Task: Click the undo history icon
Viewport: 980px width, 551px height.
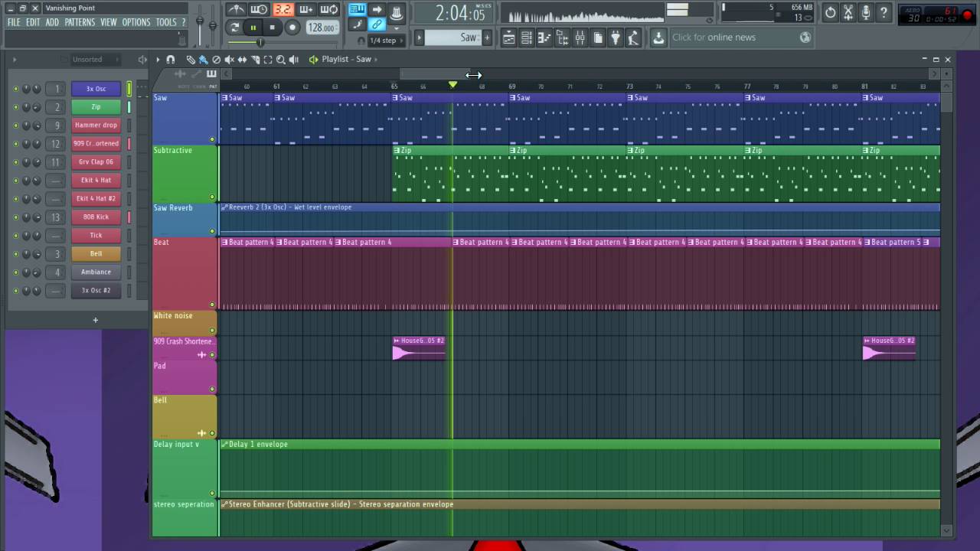Action: 831,12
